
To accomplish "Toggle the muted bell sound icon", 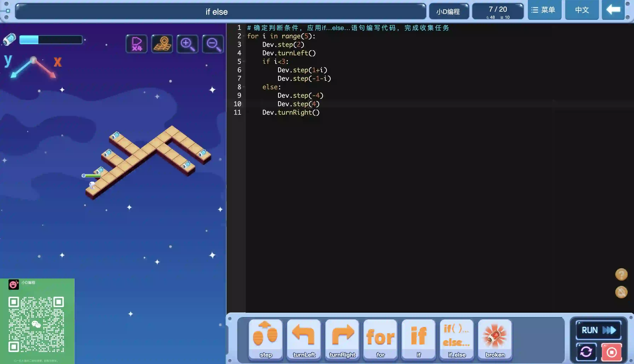I will (x=621, y=292).
